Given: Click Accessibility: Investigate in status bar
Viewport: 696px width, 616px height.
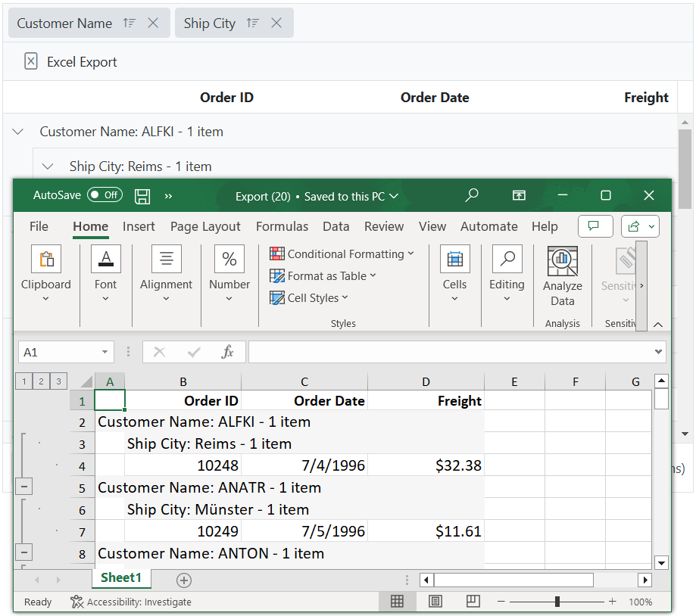Looking at the screenshot, I should point(131,602).
